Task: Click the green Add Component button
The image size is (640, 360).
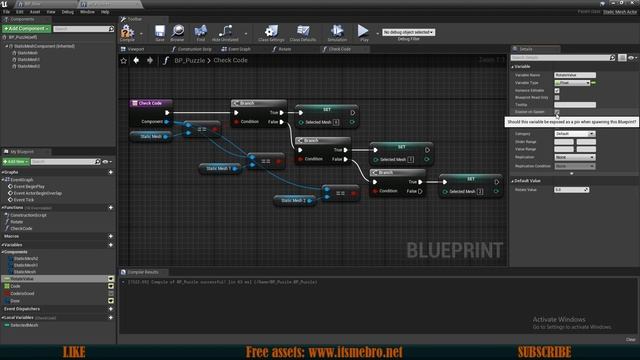Action: coord(26,29)
